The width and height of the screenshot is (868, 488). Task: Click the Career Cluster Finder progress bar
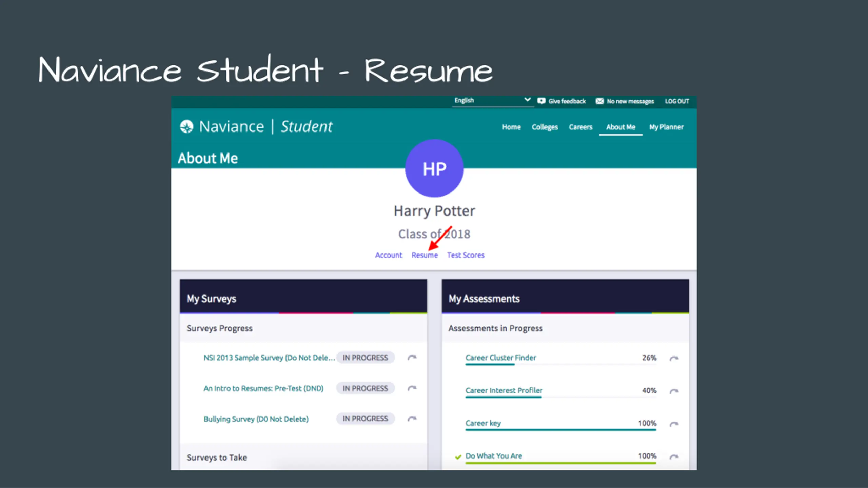pyautogui.click(x=561, y=365)
